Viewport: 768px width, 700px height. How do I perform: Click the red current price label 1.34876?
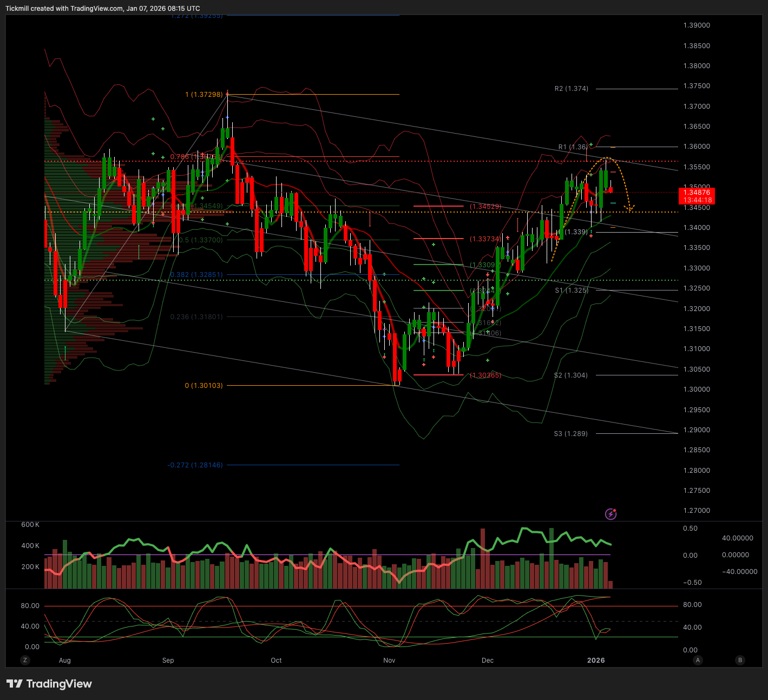click(697, 196)
